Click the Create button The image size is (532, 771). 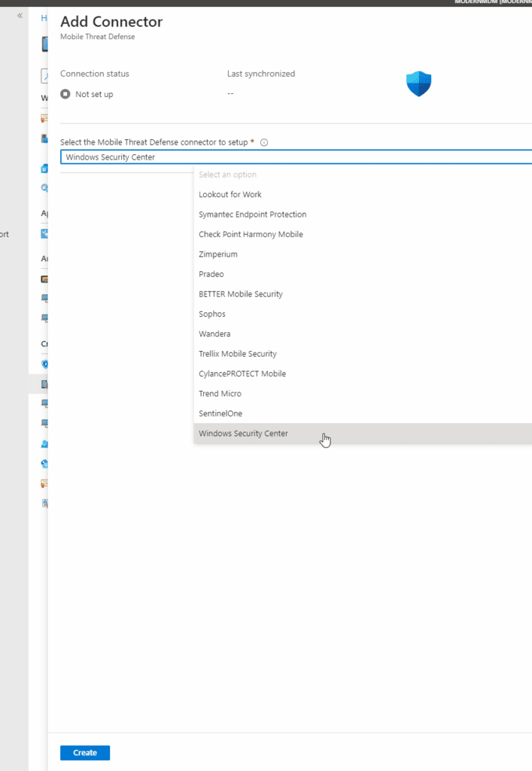85,753
